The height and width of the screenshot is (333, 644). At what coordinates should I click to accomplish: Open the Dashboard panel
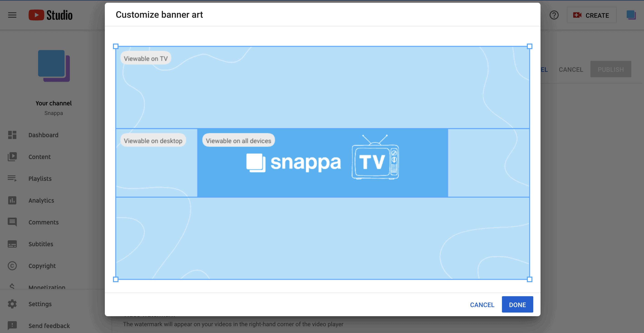[43, 135]
